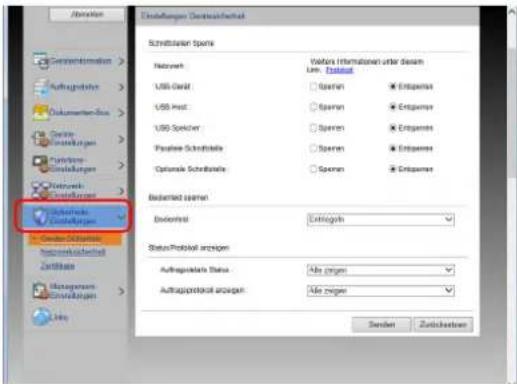Select Sperren for USB-Speicher
This screenshot has height=384, width=517.
coord(313,128)
